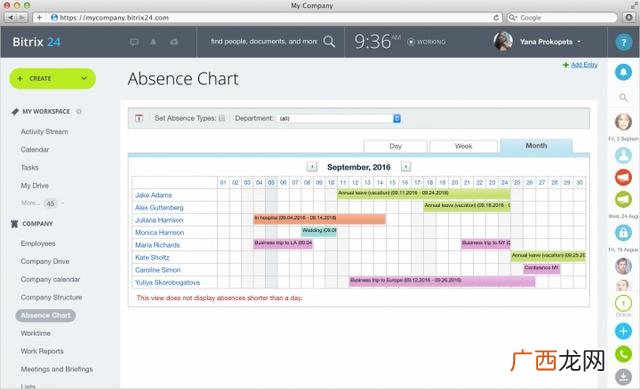Select Absence Chart in left menu
This screenshot has width=640, height=389.
coord(46,316)
